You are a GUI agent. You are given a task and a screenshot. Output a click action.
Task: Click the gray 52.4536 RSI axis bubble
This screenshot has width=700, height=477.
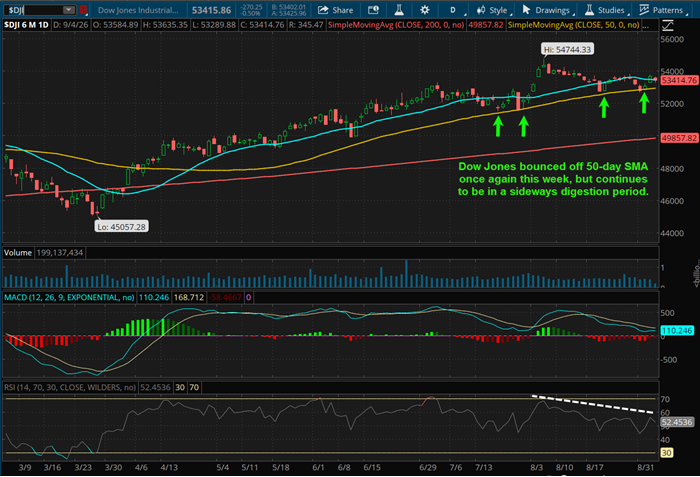click(x=677, y=422)
